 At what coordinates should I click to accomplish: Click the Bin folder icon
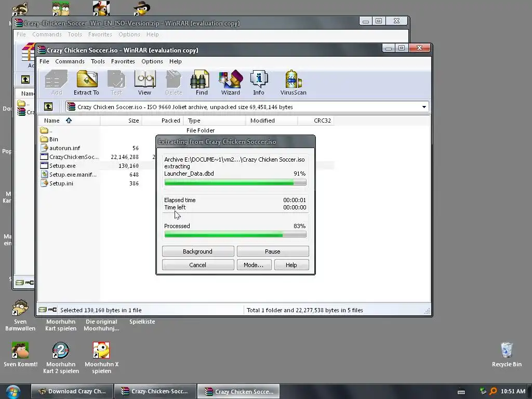pyautogui.click(x=44, y=139)
